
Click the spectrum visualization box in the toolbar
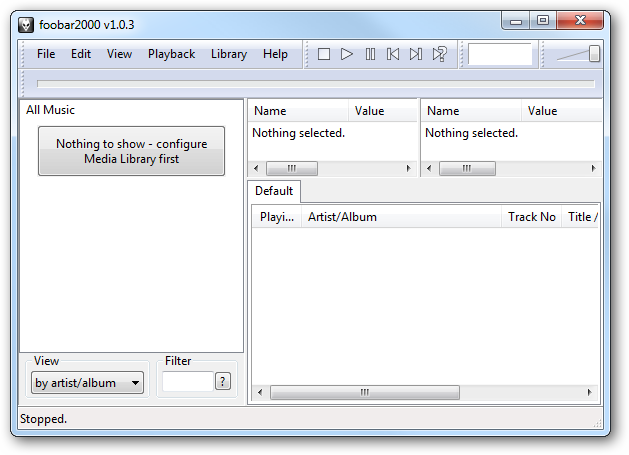tap(499, 54)
